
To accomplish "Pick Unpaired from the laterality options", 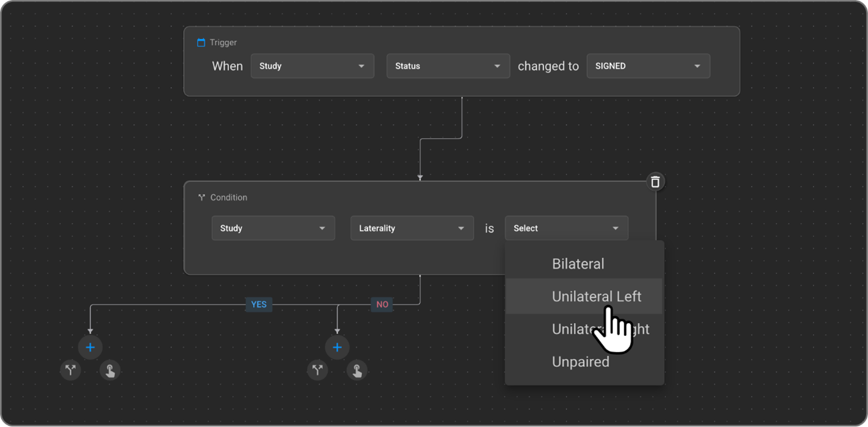I will [580, 362].
